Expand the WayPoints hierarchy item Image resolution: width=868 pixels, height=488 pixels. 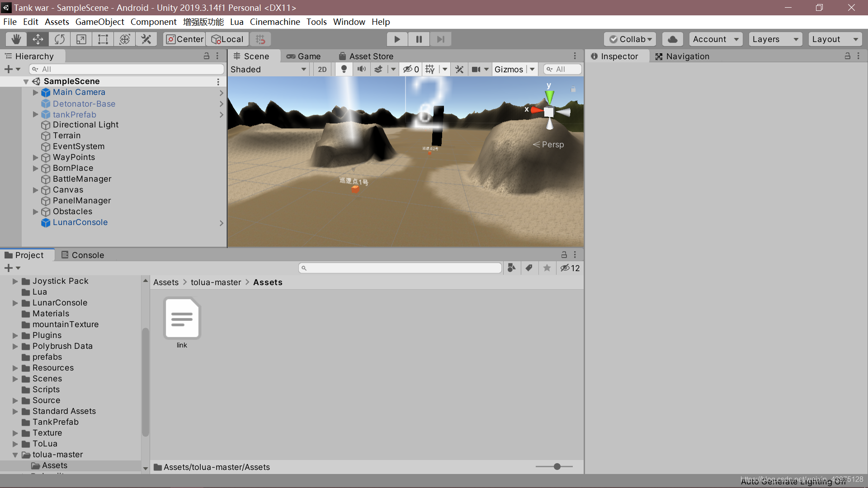coord(36,157)
